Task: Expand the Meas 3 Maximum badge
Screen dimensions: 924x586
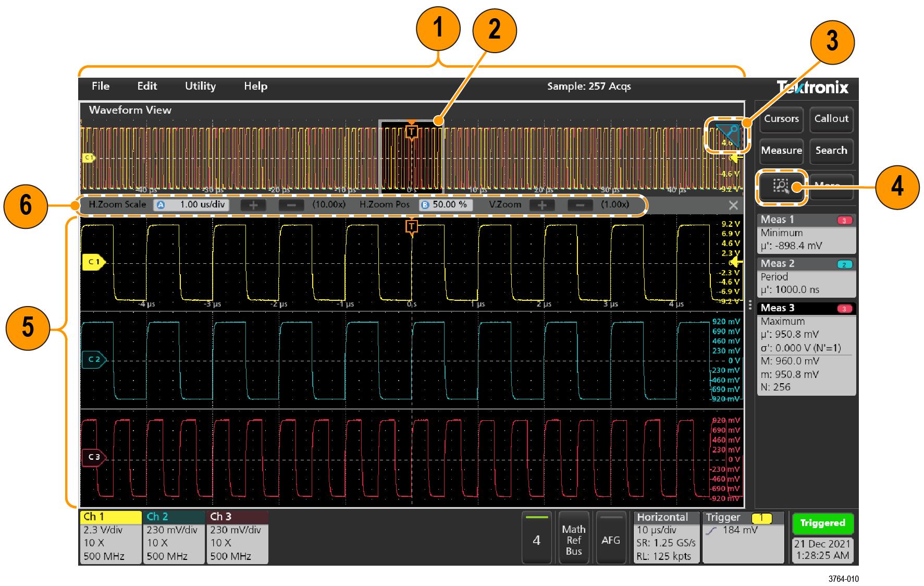Action: [x=806, y=349]
